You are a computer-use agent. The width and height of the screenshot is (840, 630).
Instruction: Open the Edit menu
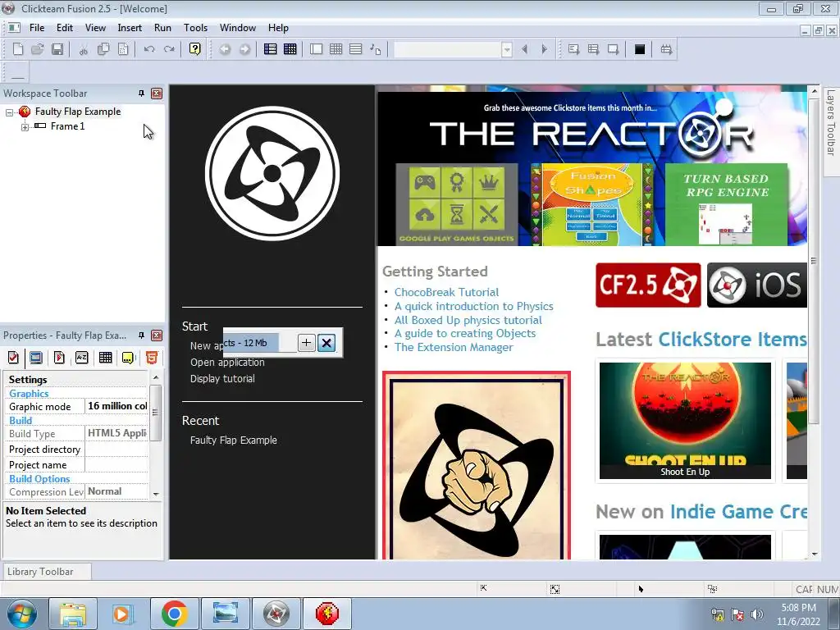[x=65, y=28]
